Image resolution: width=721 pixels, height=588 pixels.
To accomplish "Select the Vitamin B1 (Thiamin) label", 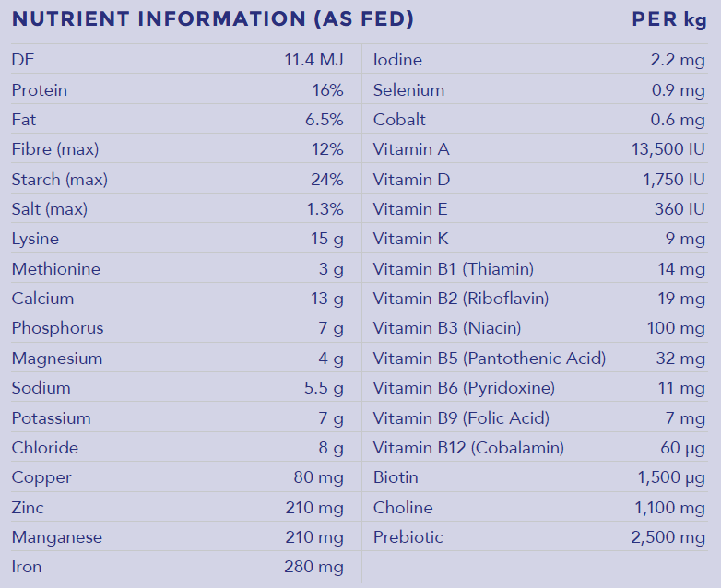I will pyautogui.click(x=453, y=269).
